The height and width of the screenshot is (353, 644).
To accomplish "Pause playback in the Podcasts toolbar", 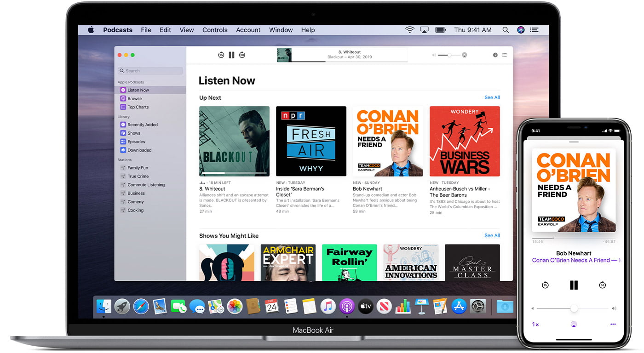I will pyautogui.click(x=231, y=54).
